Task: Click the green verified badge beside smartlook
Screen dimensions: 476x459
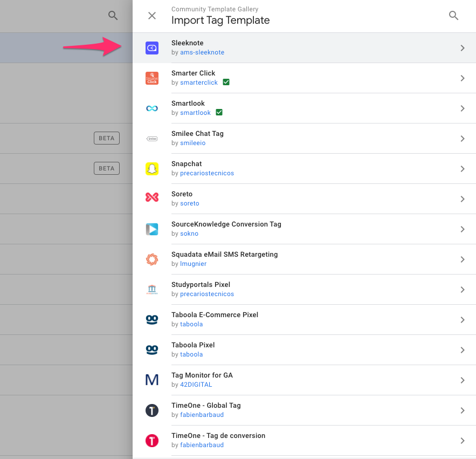Action: click(x=219, y=113)
